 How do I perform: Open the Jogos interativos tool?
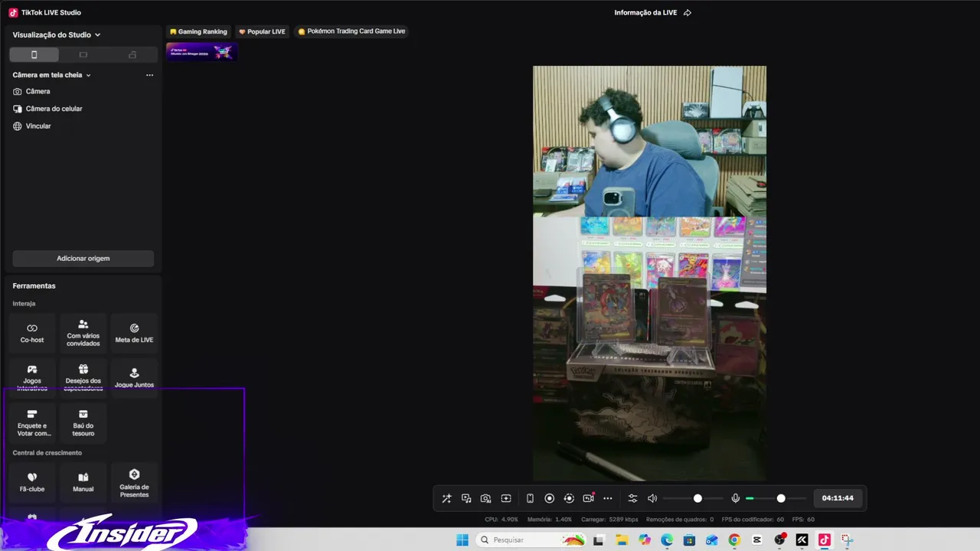(32, 377)
